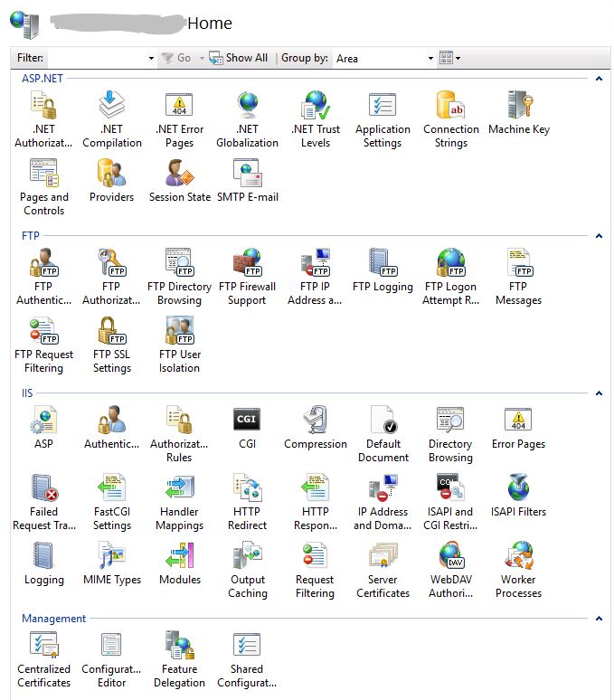Open Compression settings
The width and height of the screenshot is (614, 700).
pyautogui.click(x=316, y=428)
